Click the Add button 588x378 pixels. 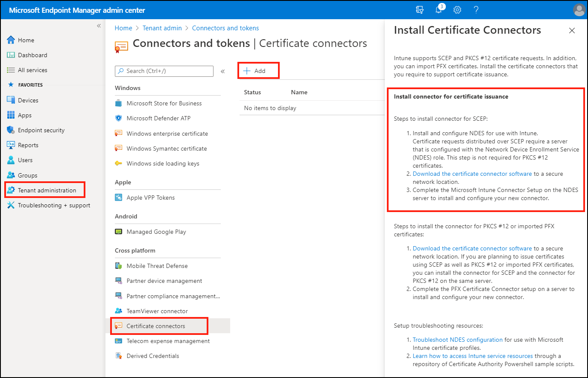(255, 71)
